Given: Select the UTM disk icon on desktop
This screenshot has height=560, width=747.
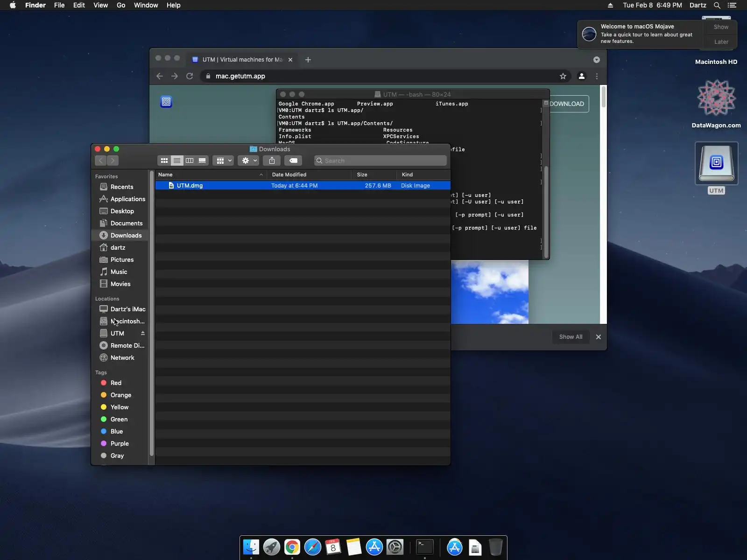Looking at the screenshot, I should click(716, 163).
